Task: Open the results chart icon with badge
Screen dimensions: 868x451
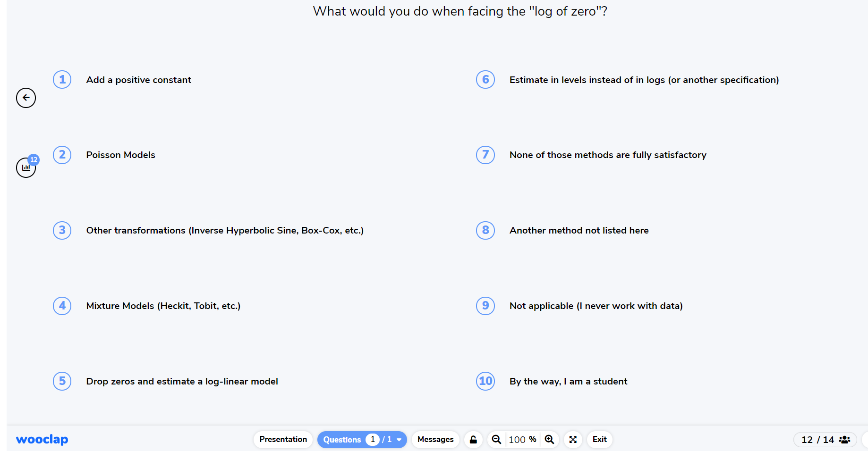Action: (26, 167)
